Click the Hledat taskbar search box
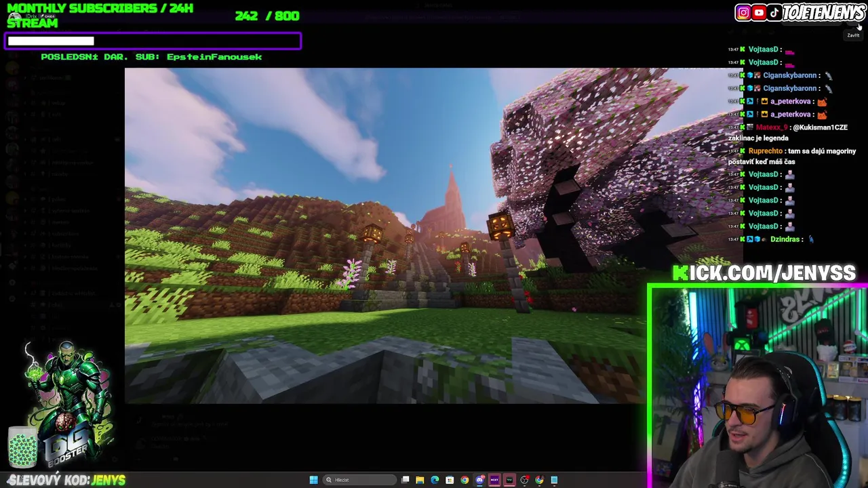 (x=359, y=480)
